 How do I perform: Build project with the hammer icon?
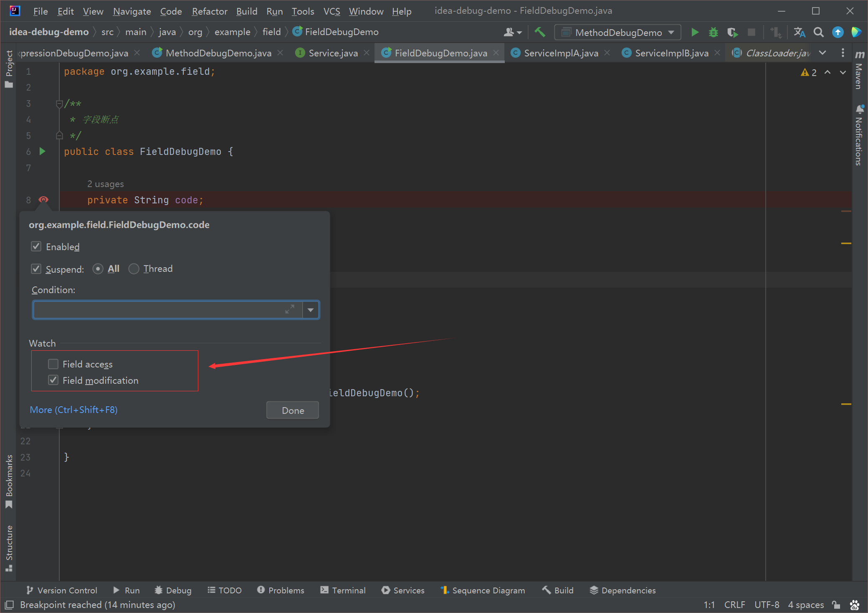point(540,32)
